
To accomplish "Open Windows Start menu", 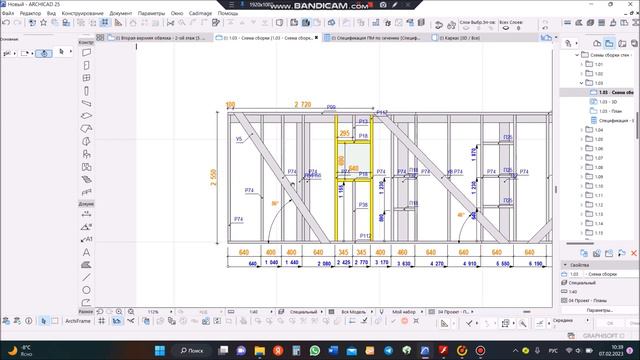I will coord(160,351).
